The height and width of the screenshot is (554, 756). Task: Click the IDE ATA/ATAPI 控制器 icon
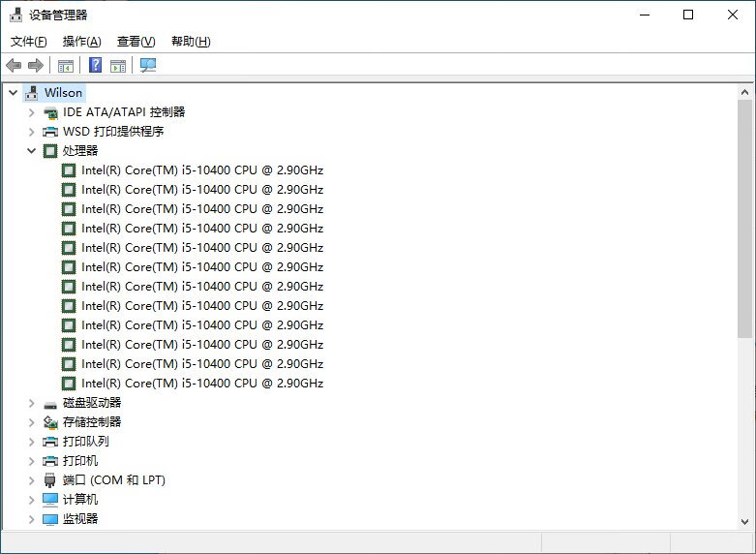click(50, 113)
